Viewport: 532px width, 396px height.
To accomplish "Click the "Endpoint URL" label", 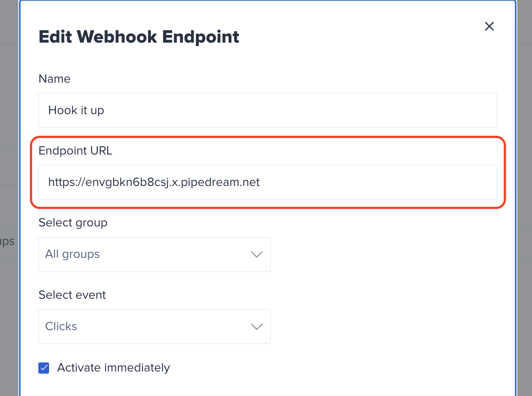I will click(75, 151).
